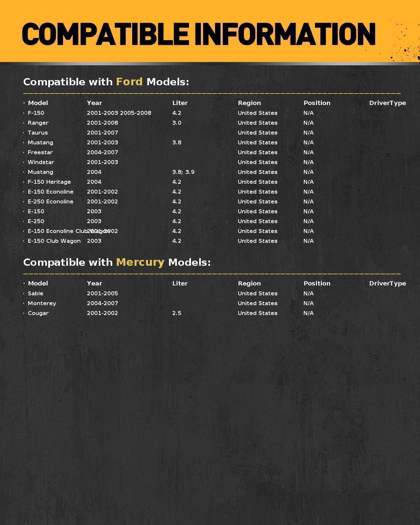This screenshot has height=525, width=420.
Task: Click the DriverType header in the Mercury table
Action: click(x=388, y=283)
